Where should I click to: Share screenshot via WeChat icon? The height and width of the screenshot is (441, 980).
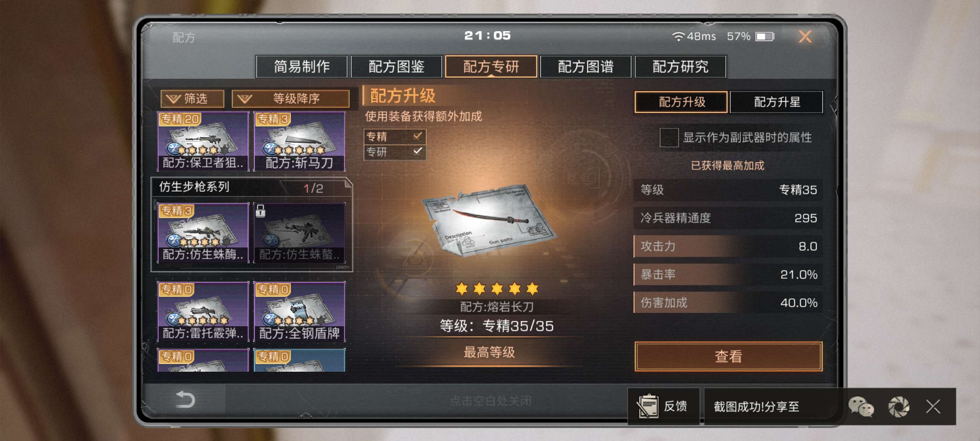(x=861, y=407)
